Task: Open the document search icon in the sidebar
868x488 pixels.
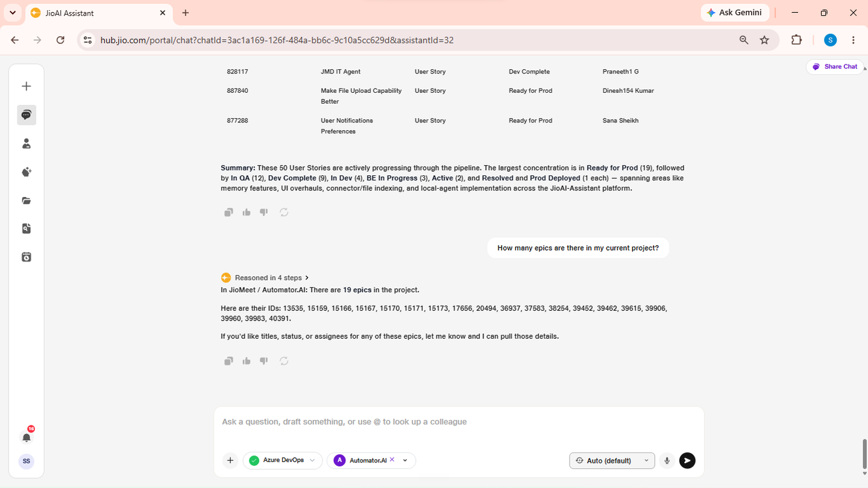Action: [27, 228]
